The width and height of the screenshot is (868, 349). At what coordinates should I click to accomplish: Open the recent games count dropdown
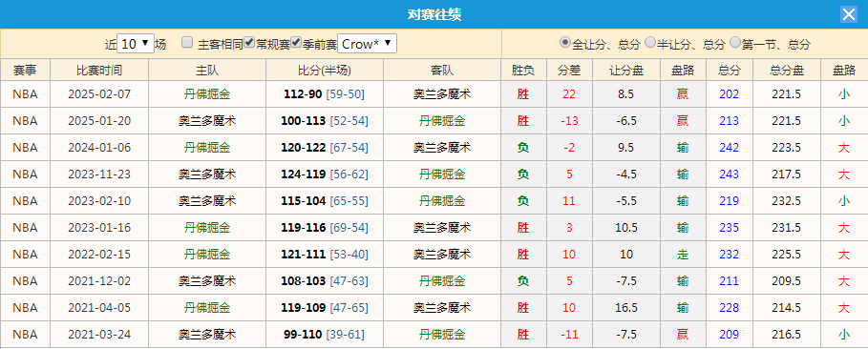137,44
